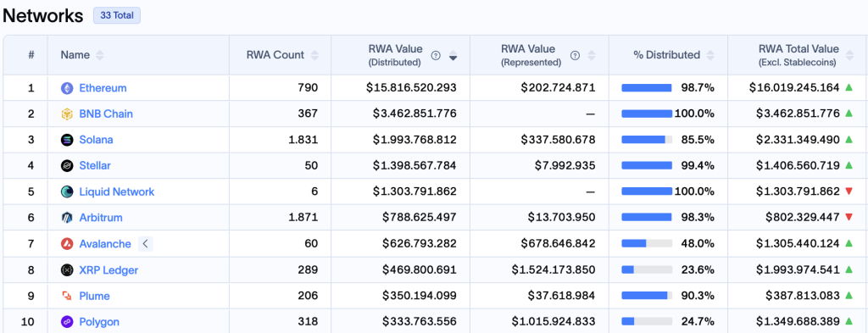Sort by % Distributed arrows
The height and width of the screenshot is (333, 868).
pos(711,55)
